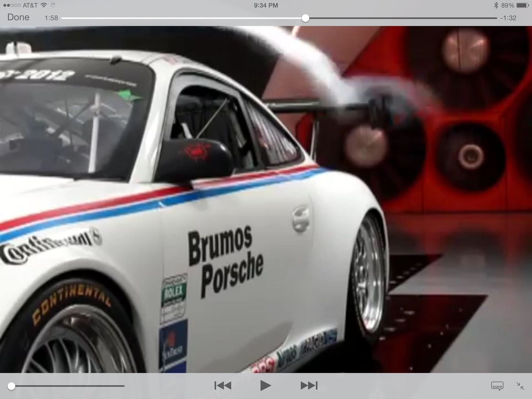Open subtitles and captions options
This screenshot has width=532, height=399.
click(497, 386)
